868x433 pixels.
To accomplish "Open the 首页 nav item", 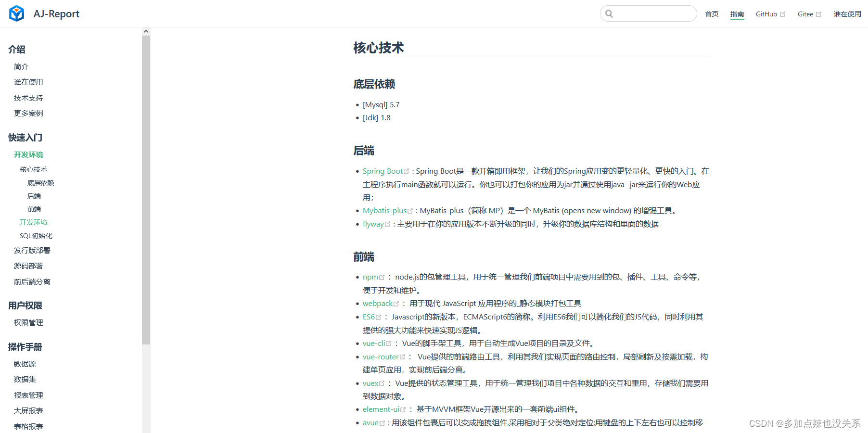I will point(712,14).
